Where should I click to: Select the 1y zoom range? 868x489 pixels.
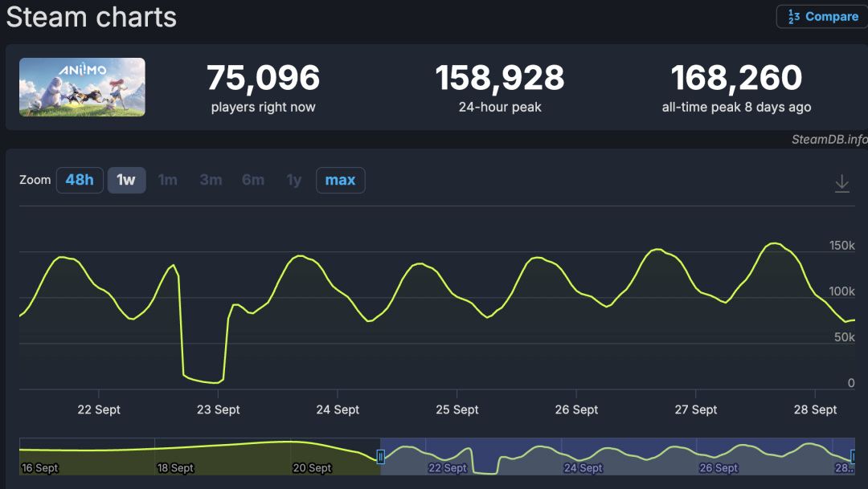(294, 180)
